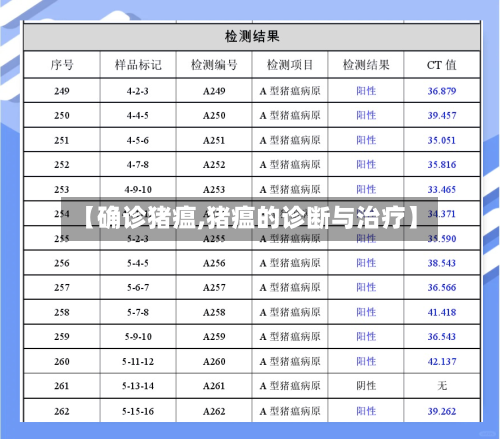Viewport: 500px width, 439px height.
Task: Click CT value 35.590
Action: 442,238
